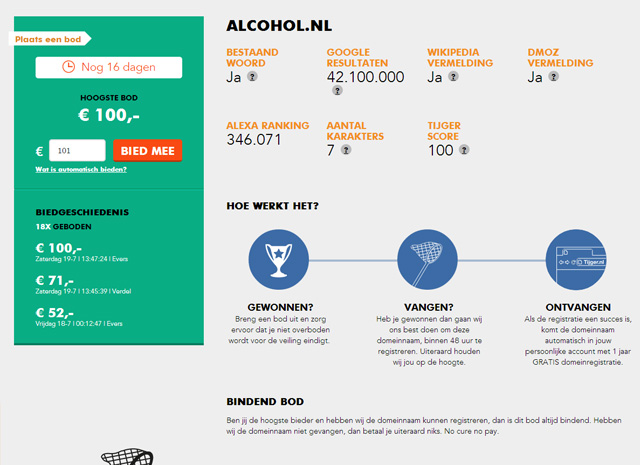Open 'Wat is automatisch bieden?' link
Viewport: 640px width, 465px height.
[x=81, y=170]
